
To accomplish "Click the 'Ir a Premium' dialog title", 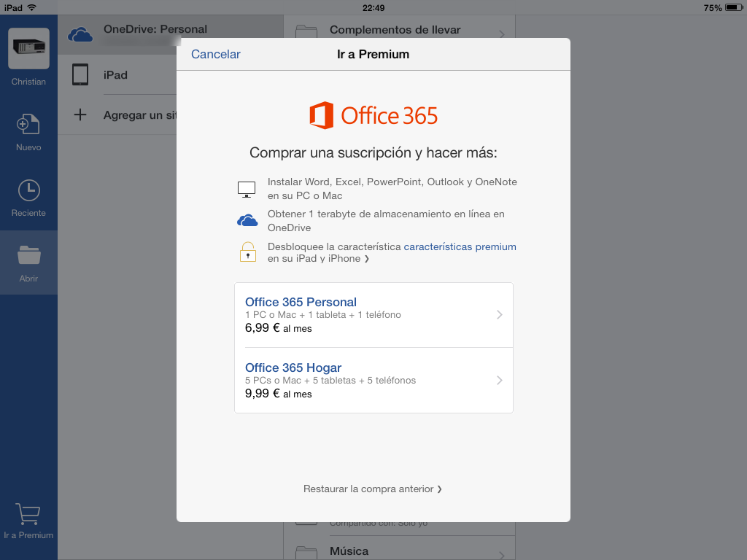I will pyautogui.click(x=373, y=54).
